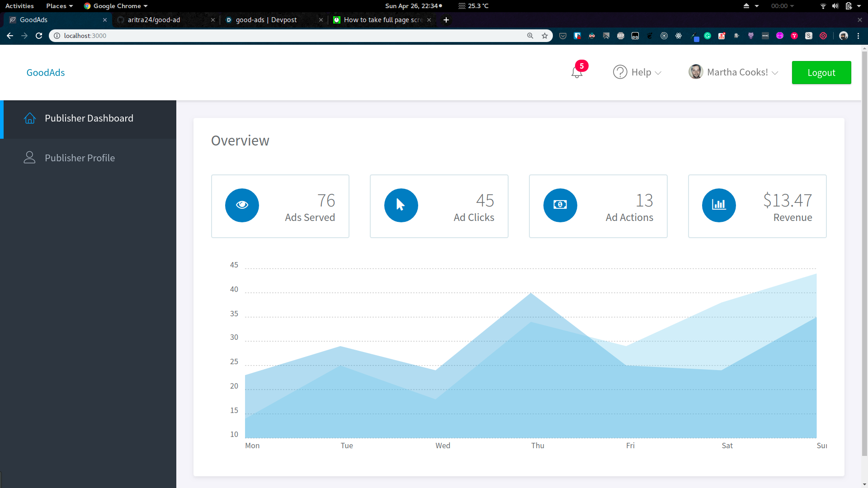
Task: Click the cursor icon for Ad Clicks
Action: [401, 205]
